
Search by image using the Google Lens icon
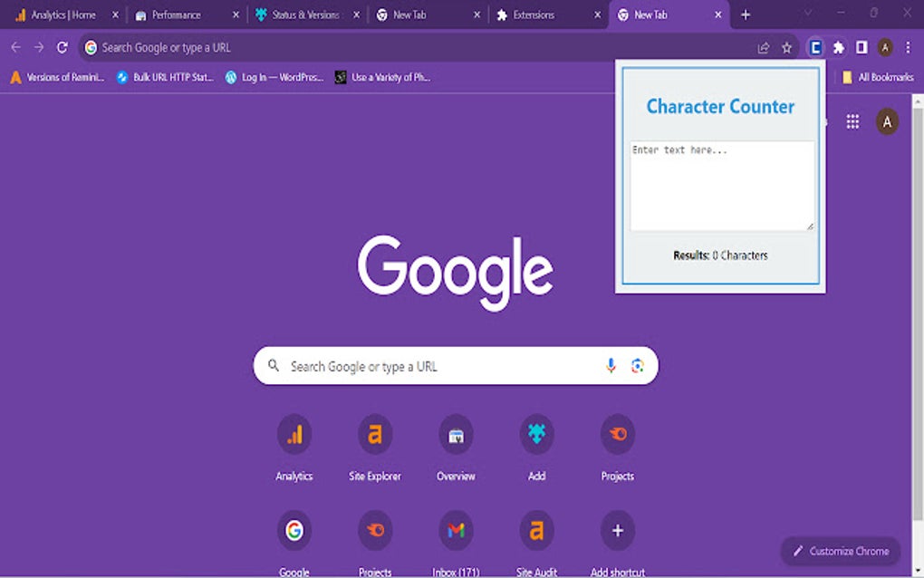tap(637, 366)
